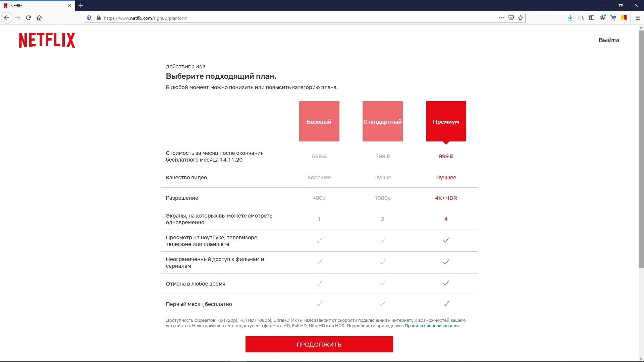Click the tracking protection shield icon

[x=89, y=18]
